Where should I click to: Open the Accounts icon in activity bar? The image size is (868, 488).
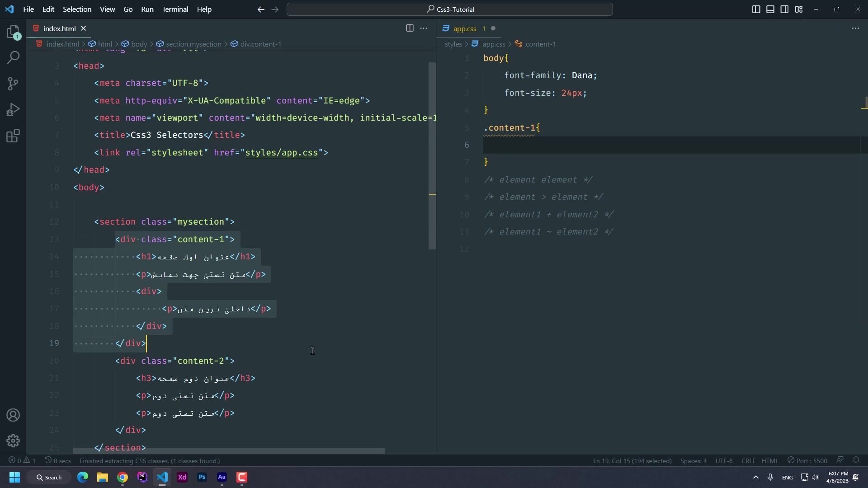coord(13,415)
